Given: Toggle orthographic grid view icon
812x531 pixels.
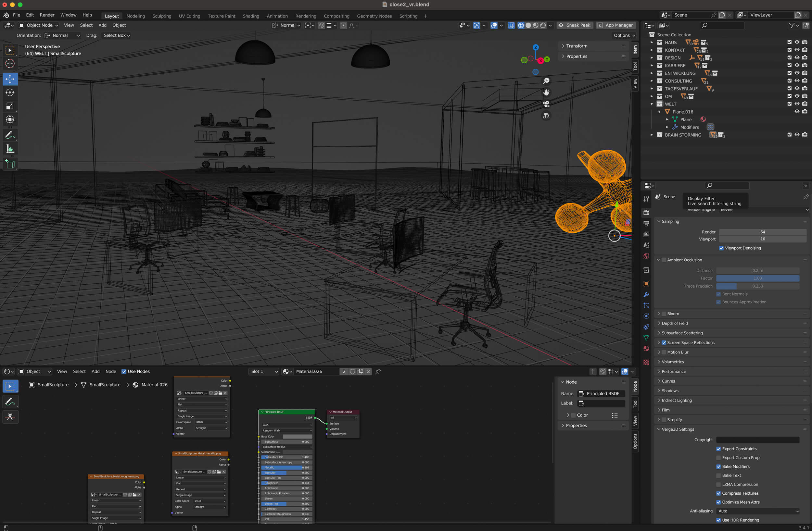Looking at the screenshot, I should pyautogui.click(x=546, y=116).
